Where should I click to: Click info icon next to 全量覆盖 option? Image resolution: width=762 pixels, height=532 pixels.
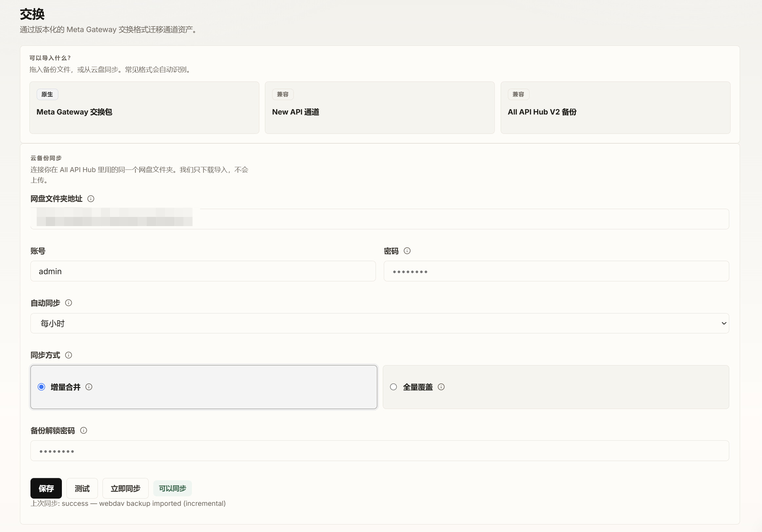(441, 387)
